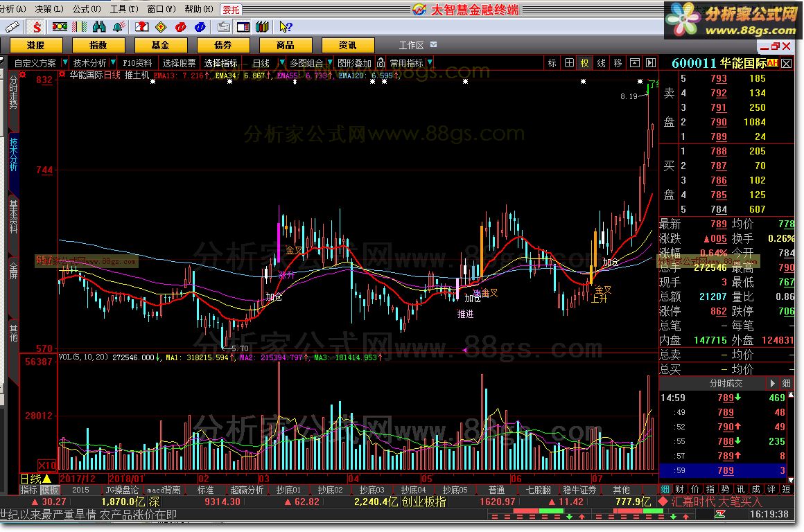Open the 工作区 workspace dropdown
Screen dimensions: 804x532
point(434,44)
